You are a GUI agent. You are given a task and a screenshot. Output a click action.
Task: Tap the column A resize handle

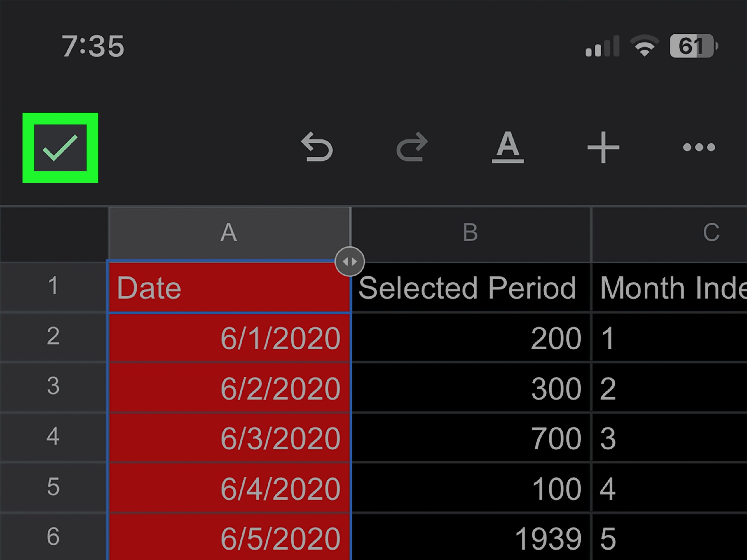click(350, 262)
